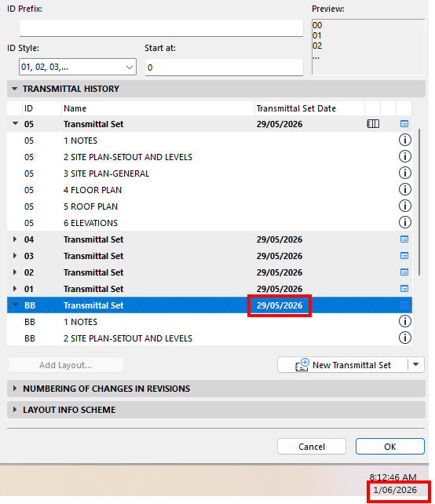This screenshot has width=435, height=504.
Task: Click details icon of Transmittal Set 02
Action: pyautogui.click(x=404, y=272)
